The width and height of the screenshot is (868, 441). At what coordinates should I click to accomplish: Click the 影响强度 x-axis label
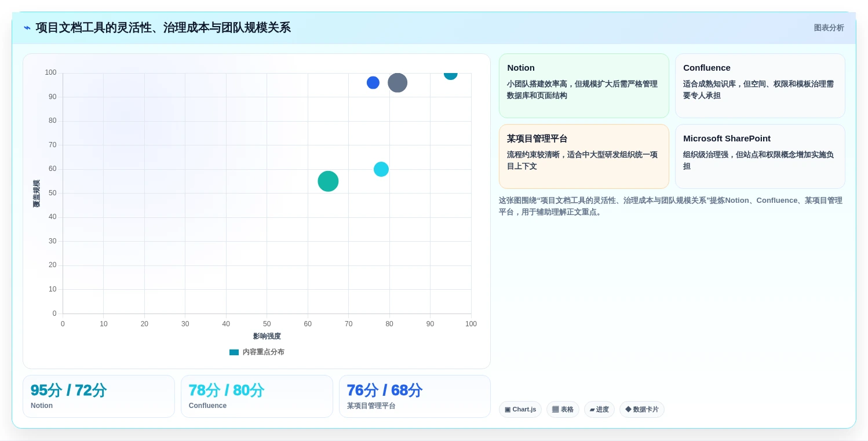click(x=267, y=336)
